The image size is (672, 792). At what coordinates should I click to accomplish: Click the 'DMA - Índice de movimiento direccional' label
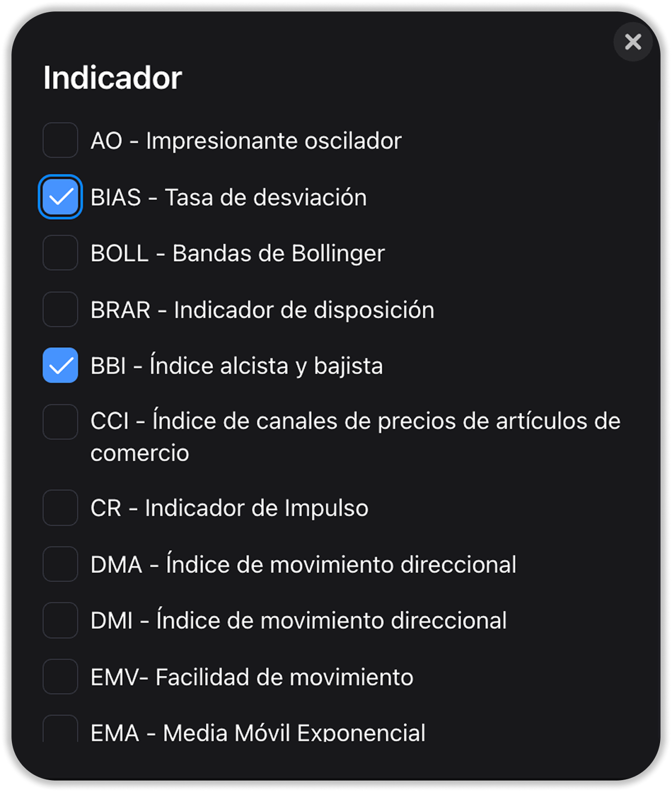[303, 565]
